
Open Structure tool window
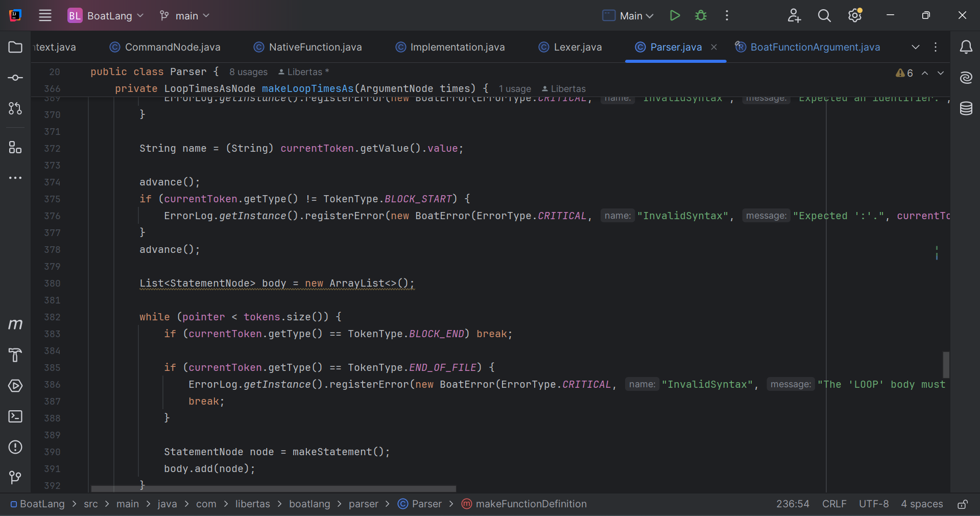click(x=15, y=148)
